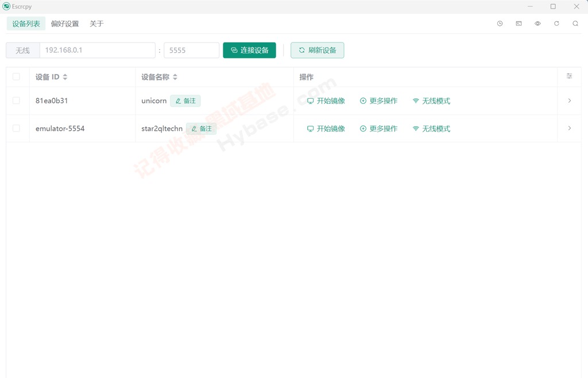Select the checkbox for device 81ea0b31
Image resolution: width=588 pixels, height=378 pixels.
(x=16, y=100)
